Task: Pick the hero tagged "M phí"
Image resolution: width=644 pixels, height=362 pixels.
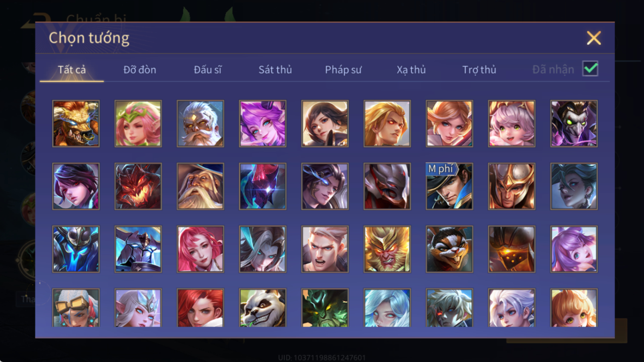Action: click(449, 186)
